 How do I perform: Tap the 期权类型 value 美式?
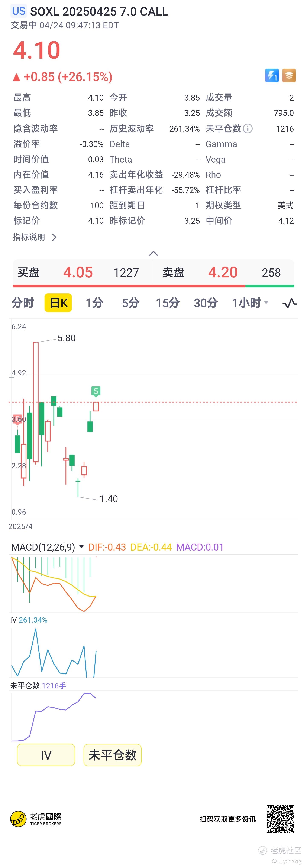[285, 205]
